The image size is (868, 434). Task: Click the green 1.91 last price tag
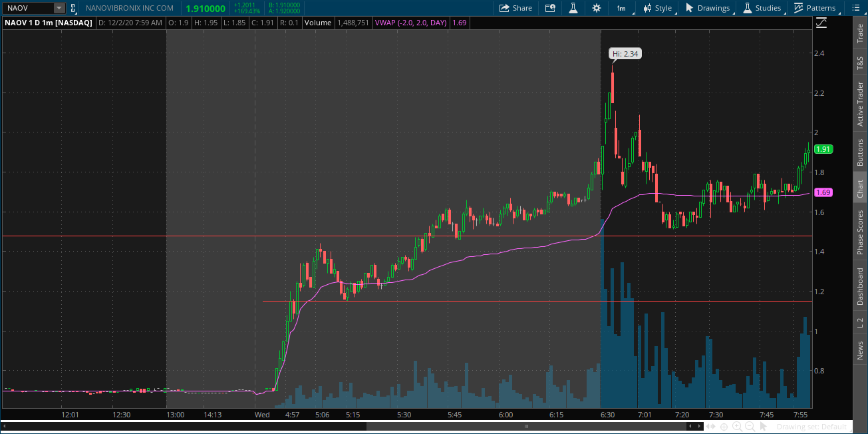[823, 150]
